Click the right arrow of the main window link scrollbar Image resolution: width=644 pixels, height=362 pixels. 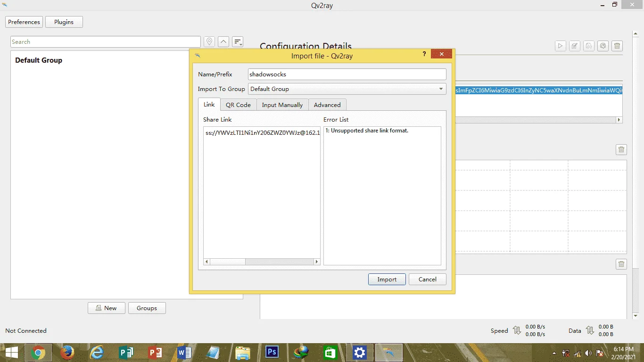(619, 120)
